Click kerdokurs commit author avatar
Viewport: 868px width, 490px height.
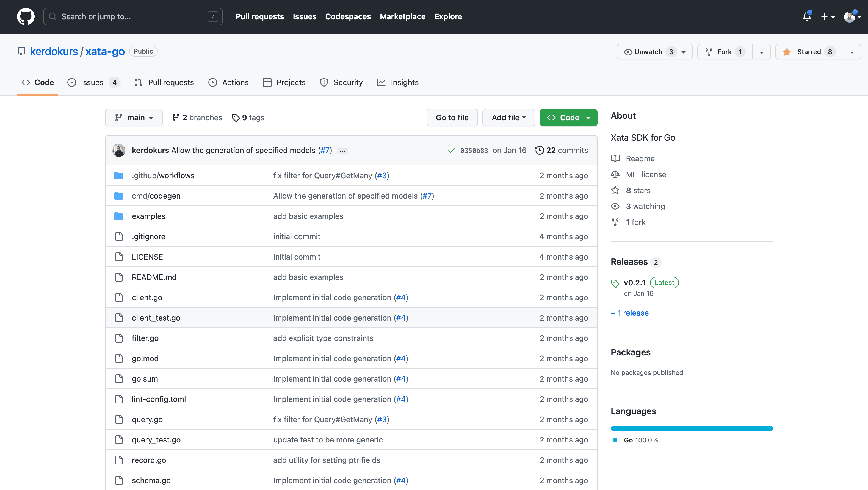click(x=119, y=150)
